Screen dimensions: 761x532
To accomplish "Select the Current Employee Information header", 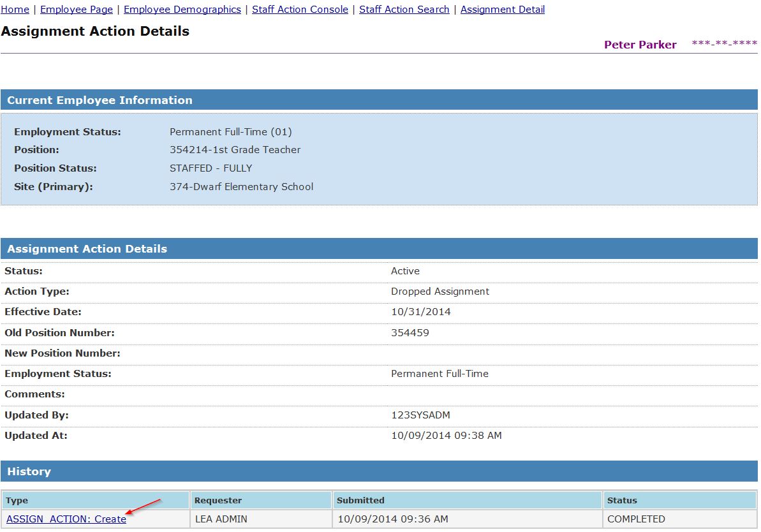I will coord(100,100).
